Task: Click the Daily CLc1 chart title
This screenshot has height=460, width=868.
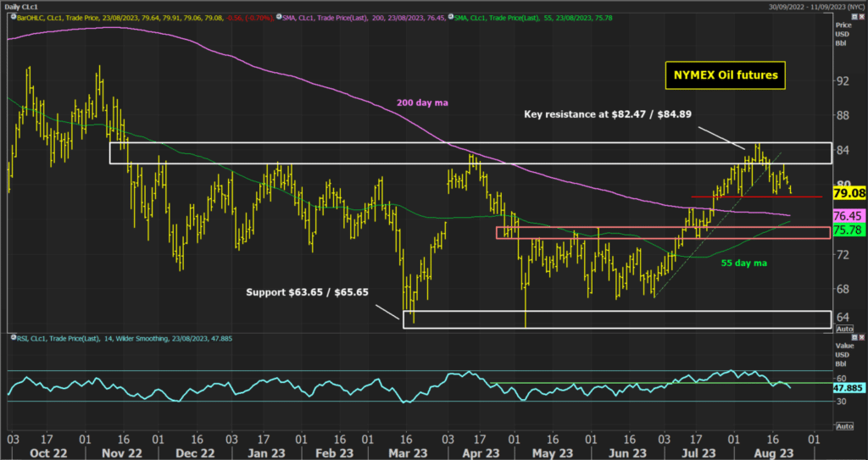Action: [21, 7]
